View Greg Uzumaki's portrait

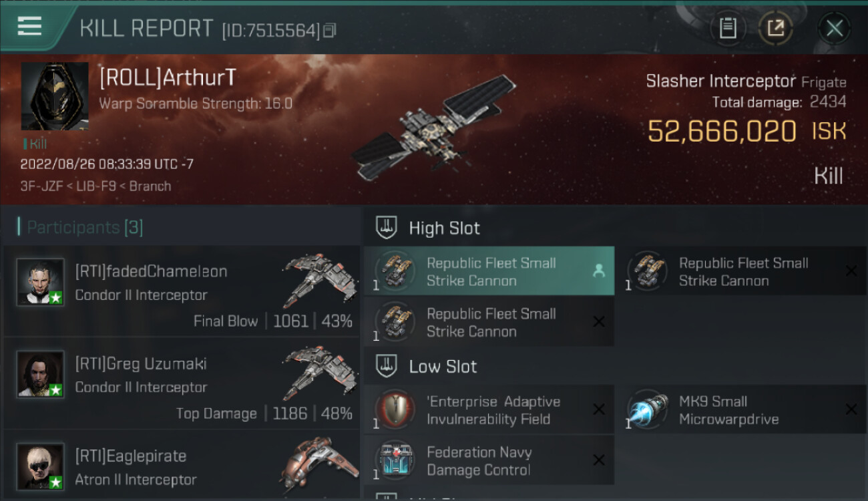pyautogui.click(x=40, y=374)
